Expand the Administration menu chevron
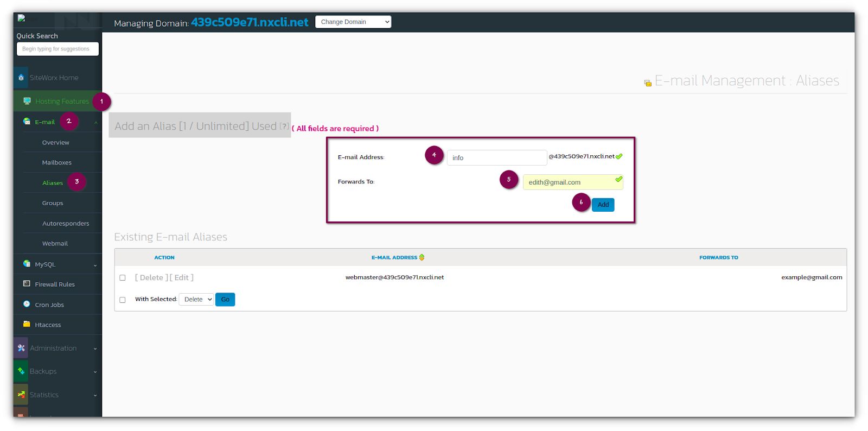The image size is (868, 431). [x=95, y=348]
